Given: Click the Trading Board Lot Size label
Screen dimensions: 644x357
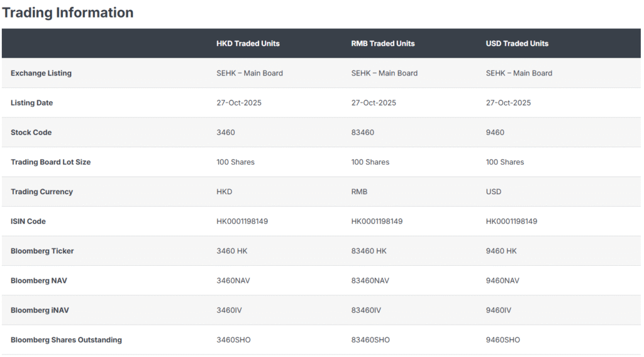Looking at the screenshot, I should pos(50,162).
